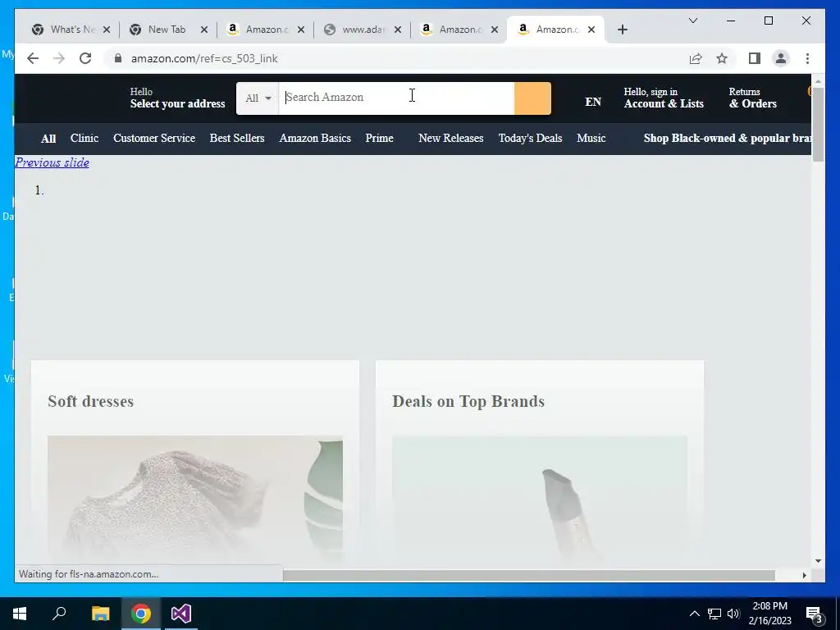Open the Chrome profile avatar
The width and height of the screenshot is (840, 630).
(x=781, y=58)
